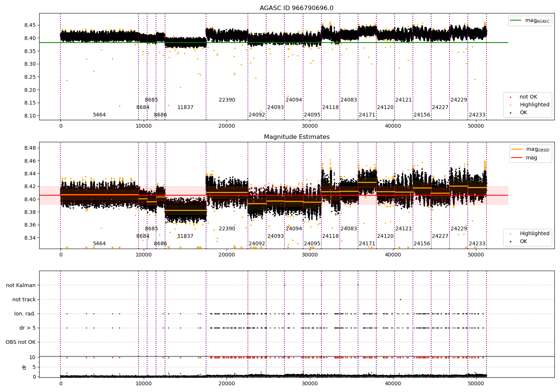Click x-axis tick 50000 in bottom plot
Screen dimensions: 560x392
(x=476, y=383)
